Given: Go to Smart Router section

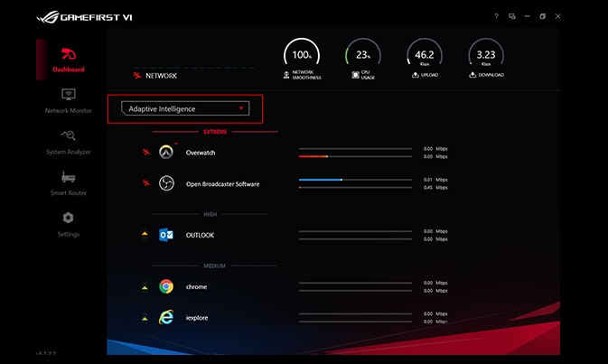Looking at the screenshot, I should pos(69,181).
